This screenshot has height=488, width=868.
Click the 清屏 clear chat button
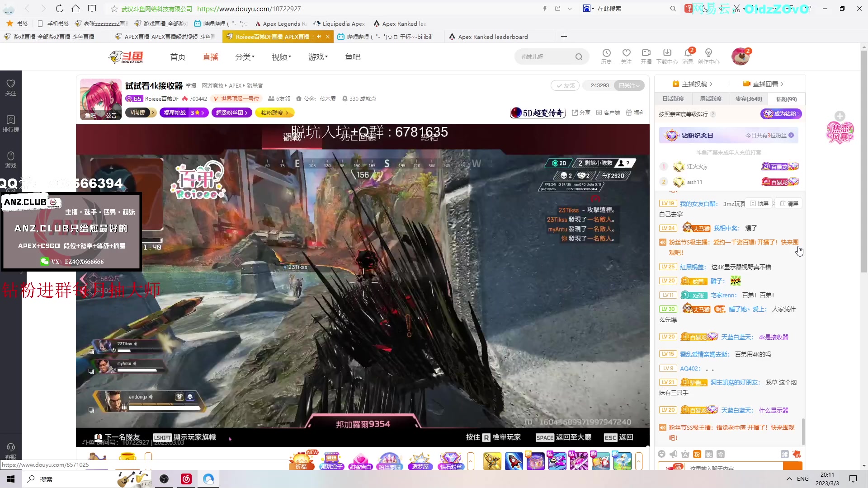[789, 204]
